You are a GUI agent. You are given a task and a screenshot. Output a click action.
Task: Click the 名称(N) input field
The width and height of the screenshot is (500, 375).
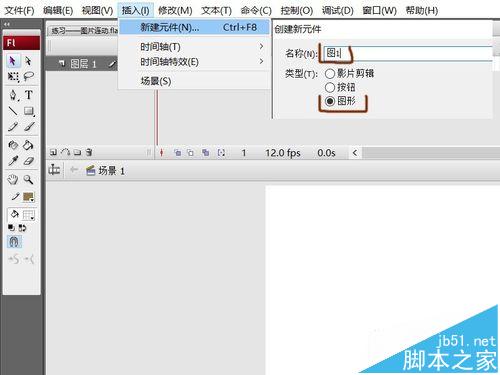point(408,53)
